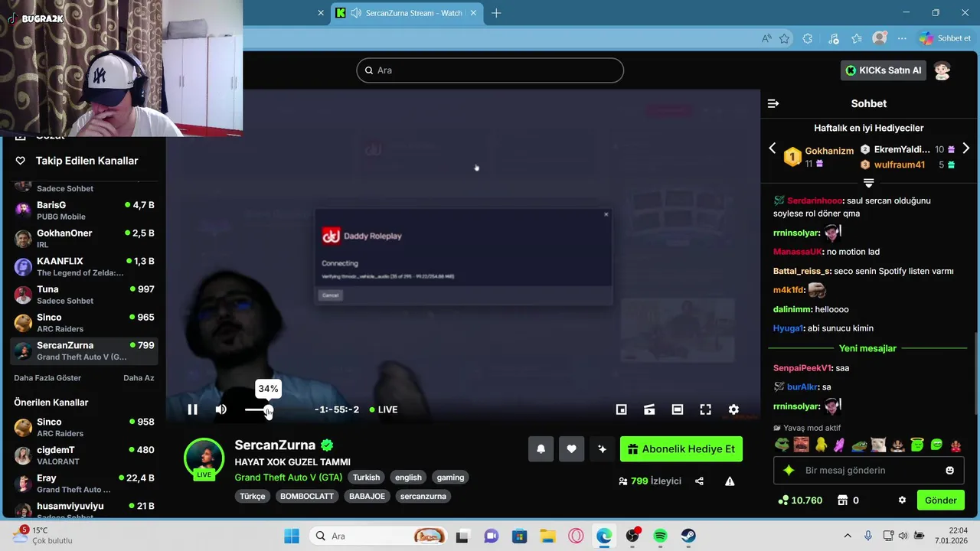Open a new browser tab
Screen dimensions: 980x551
point(496,13)
